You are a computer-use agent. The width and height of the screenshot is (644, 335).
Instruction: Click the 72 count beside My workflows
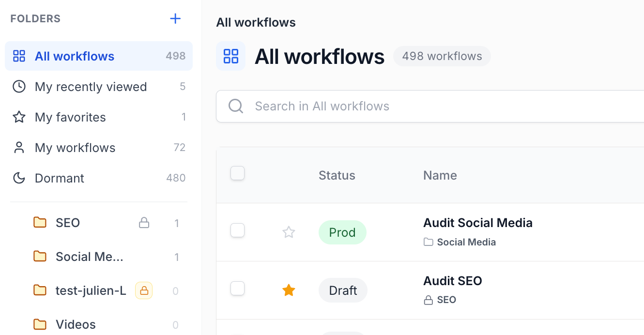coord(180,148)
